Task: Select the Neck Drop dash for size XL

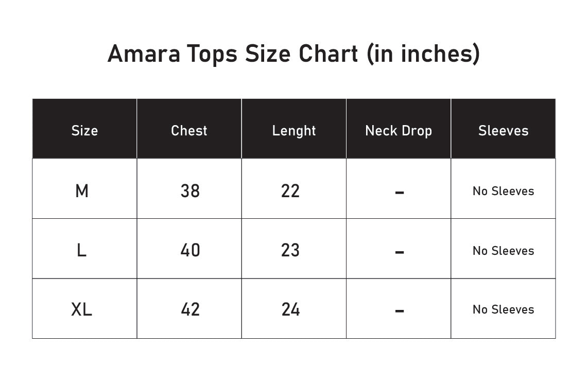Action: [x=399, y=311]
